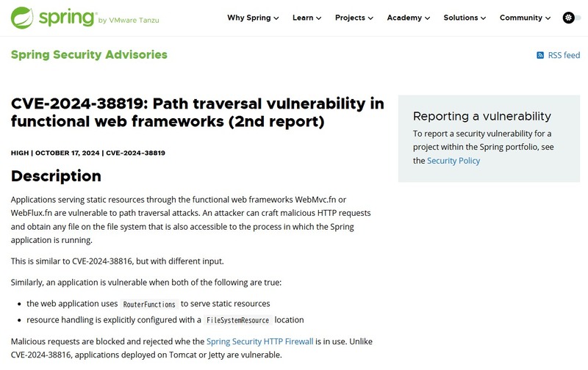
Task: Expand the Projects navigation menu
Action: coord(354,18)
